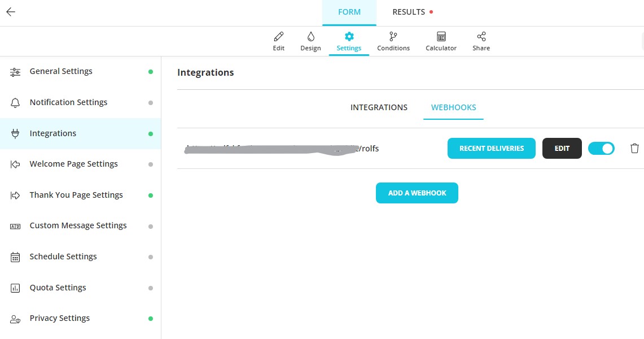Open General Settings in the sidebar
Viewport: 644px width, 339px height.
tap(81, 72)
